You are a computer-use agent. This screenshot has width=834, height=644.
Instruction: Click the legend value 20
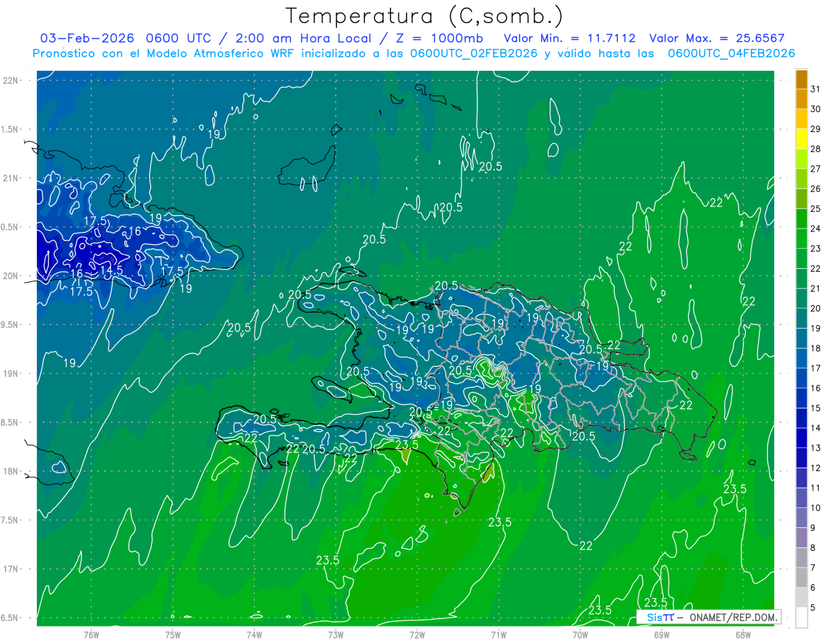coord(816,308)
